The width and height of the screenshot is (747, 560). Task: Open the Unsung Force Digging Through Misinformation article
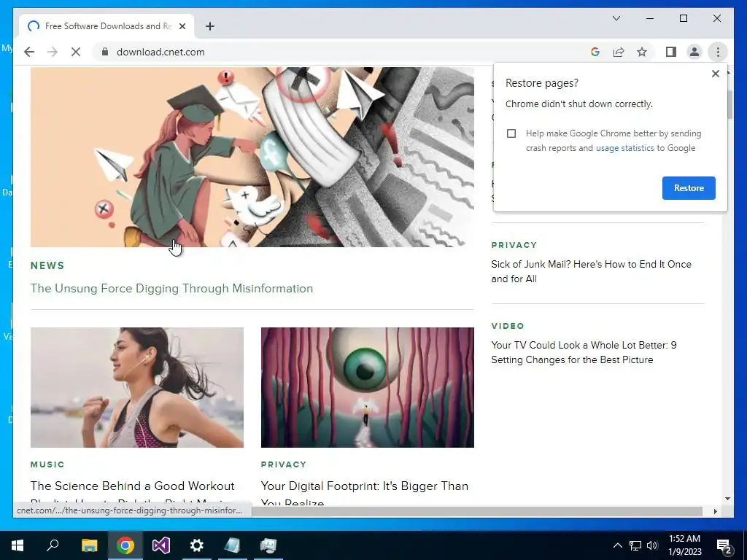point(171,289)
